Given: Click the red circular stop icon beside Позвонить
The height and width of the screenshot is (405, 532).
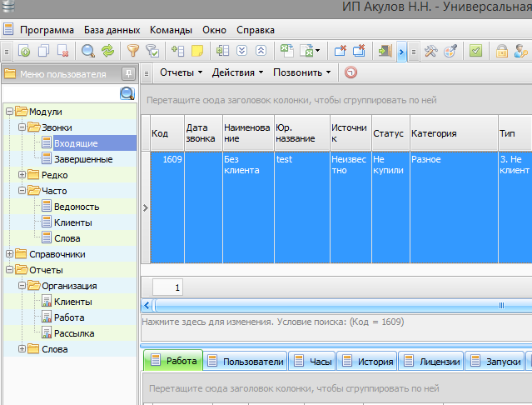Looking at the screenshot, I should [351, 72].
